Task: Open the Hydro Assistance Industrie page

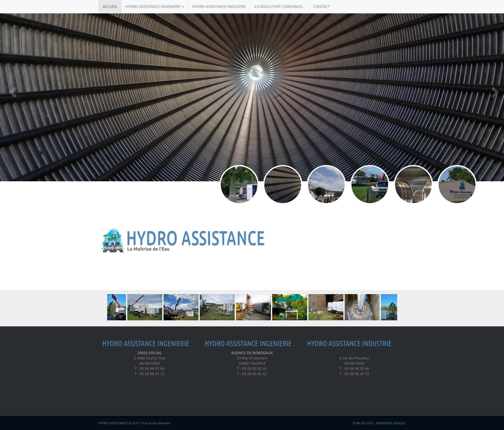Action: point(219,7)
